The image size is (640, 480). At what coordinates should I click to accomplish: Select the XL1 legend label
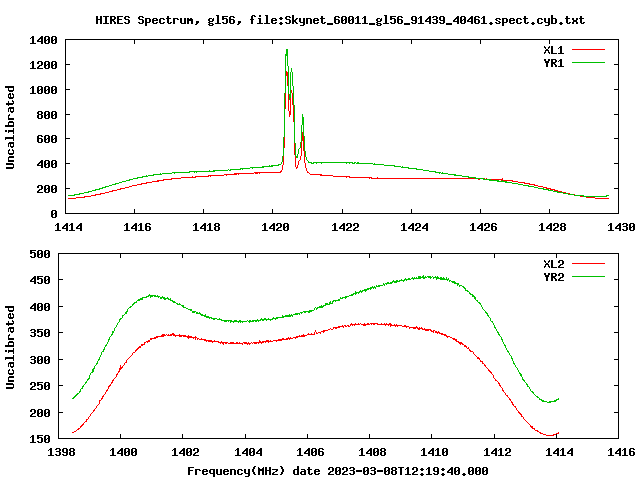(553, 50)
